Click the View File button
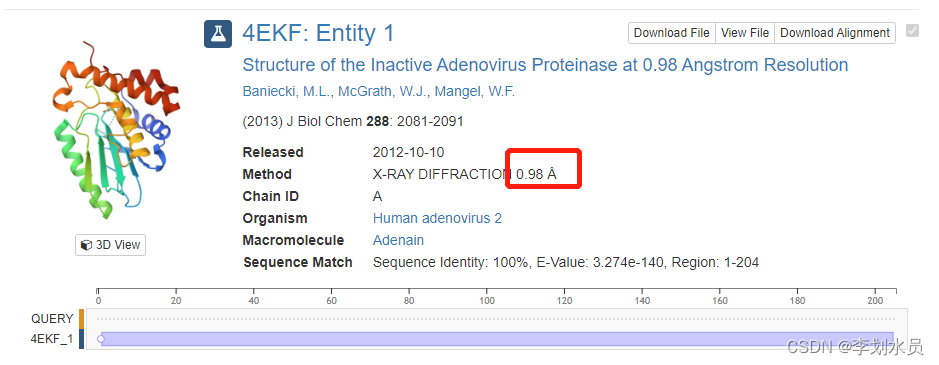The width and height of the screenshot is (939, 365). (745, 33)
